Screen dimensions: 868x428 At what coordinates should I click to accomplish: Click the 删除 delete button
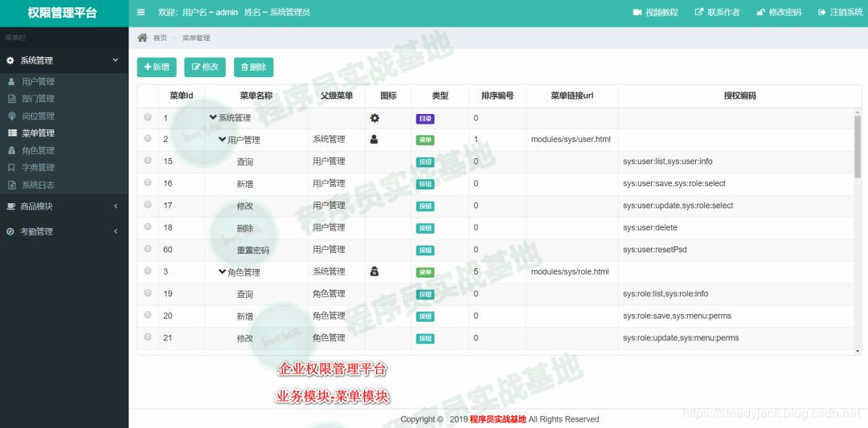tap(253, 67)
